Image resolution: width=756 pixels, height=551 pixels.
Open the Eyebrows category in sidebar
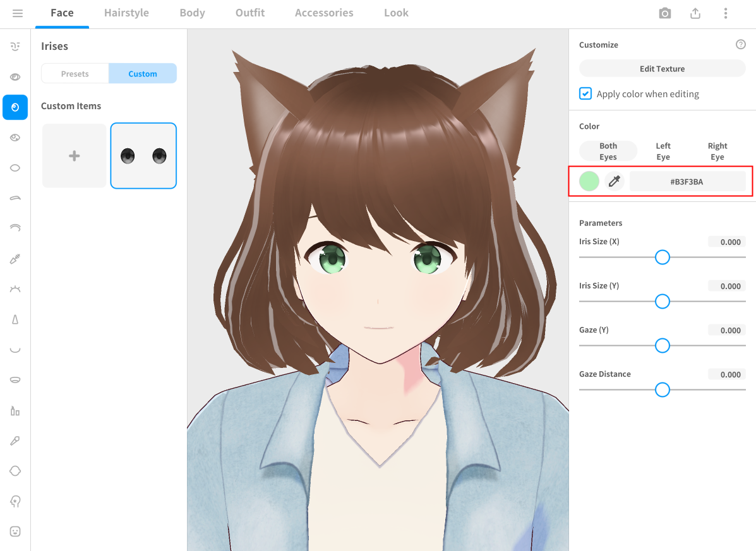click(15, 198)
